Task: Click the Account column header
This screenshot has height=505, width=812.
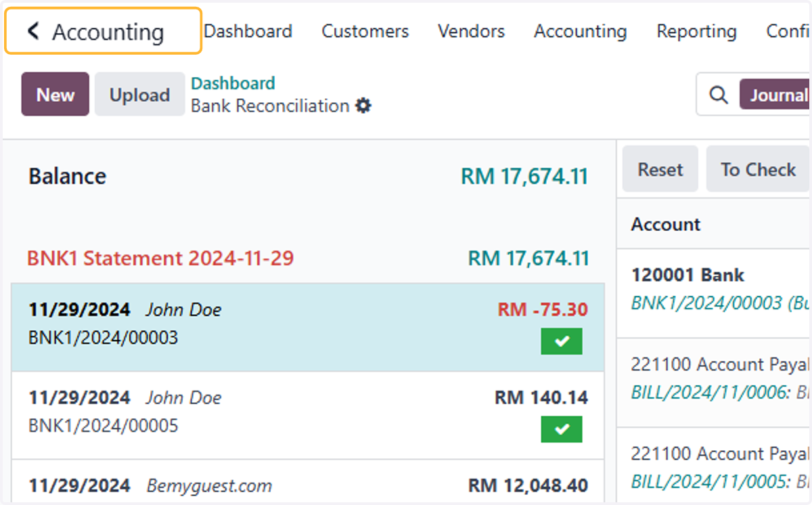Action: pyautogui.click(x=666, y=224)
